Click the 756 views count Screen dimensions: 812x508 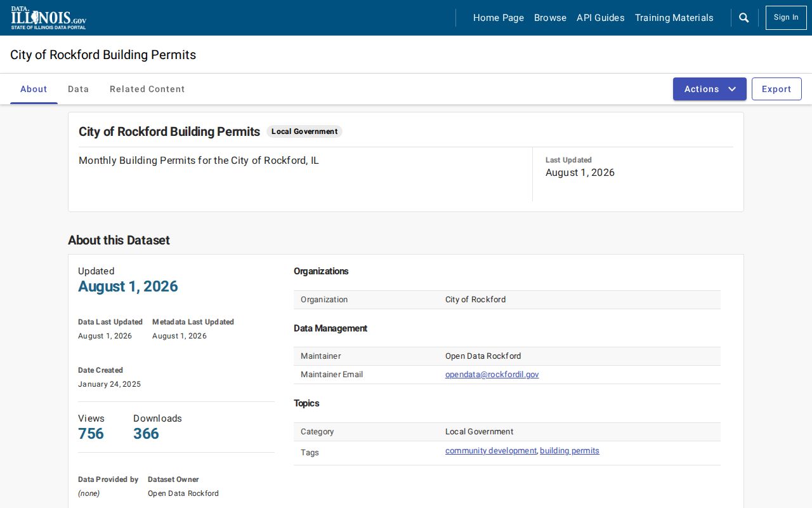91,434
